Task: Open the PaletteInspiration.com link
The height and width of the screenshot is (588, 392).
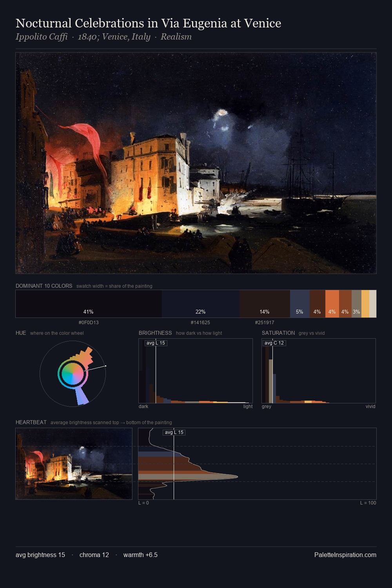Action: tap(345, 555)
